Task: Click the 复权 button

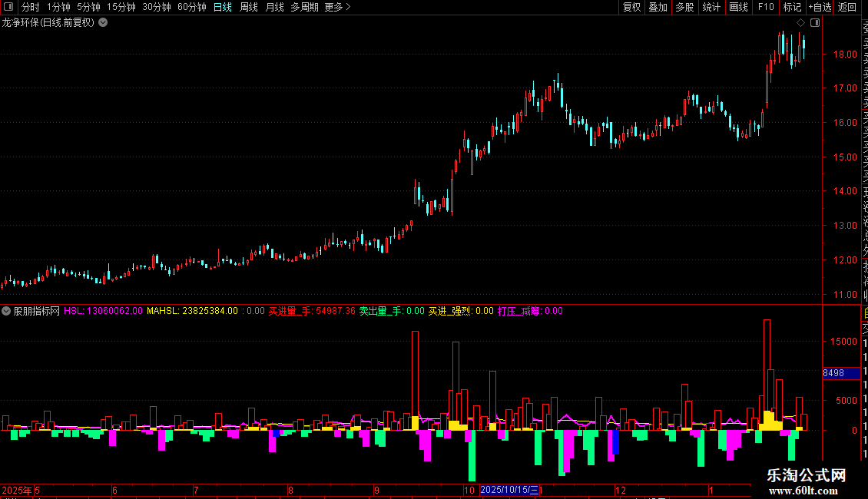Action: tap(631, 7)
